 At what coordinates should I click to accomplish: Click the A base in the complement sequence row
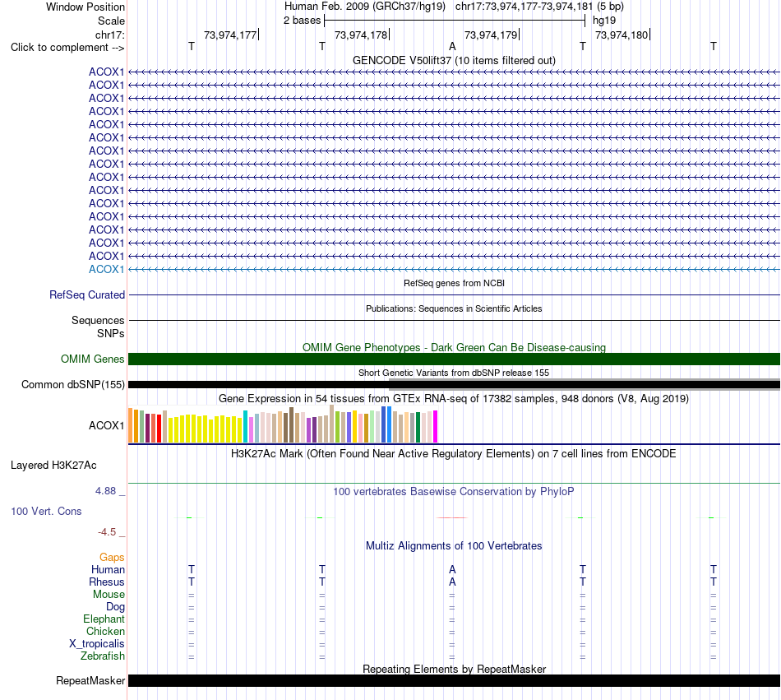(452, 46)
